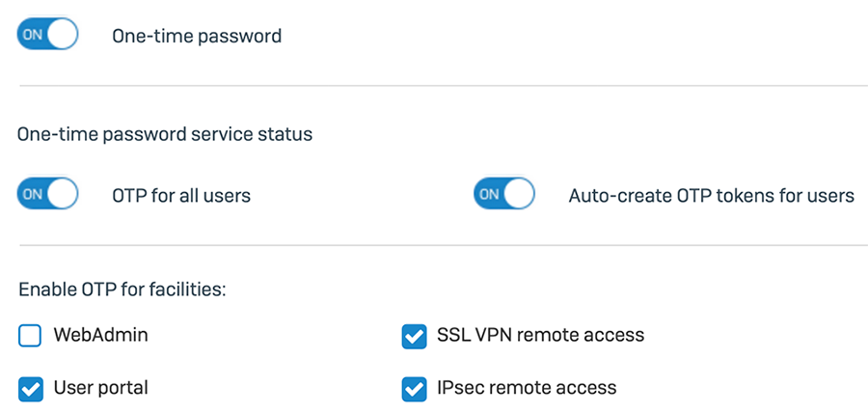Click the IPsec remote access label
868x413 pixels.
pos(526,389)
